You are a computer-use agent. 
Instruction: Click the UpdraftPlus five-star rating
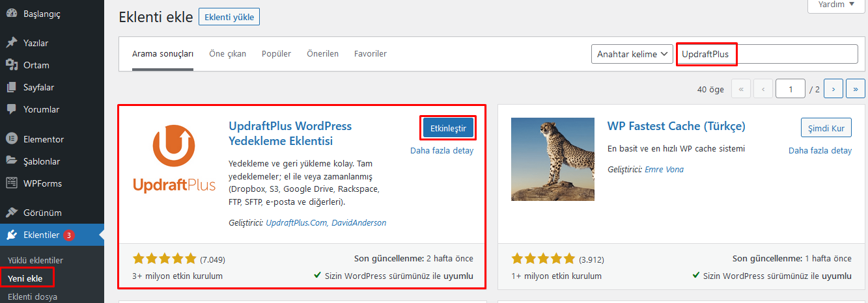pyautogui.click(x=164, y=259)
